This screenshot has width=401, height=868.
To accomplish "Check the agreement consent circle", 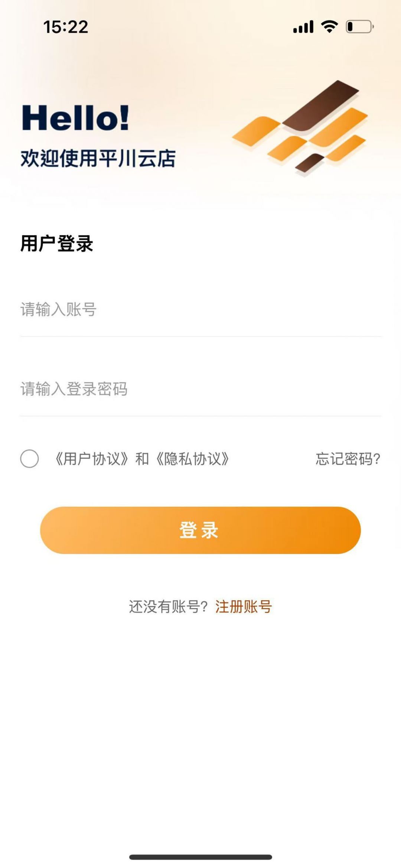I will (29, 459).
